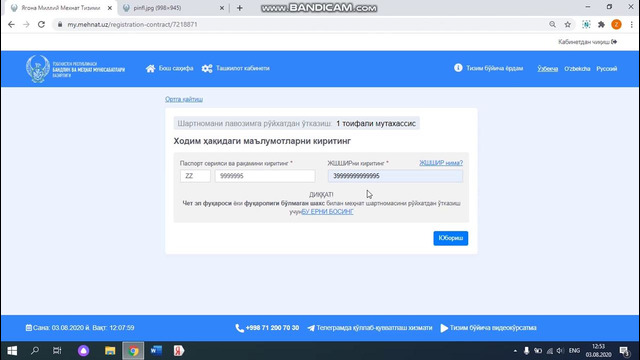The width and height of the screenshot is (640, 360).
Task: Switch language to Ўзбекча
Action: point(547,69)
